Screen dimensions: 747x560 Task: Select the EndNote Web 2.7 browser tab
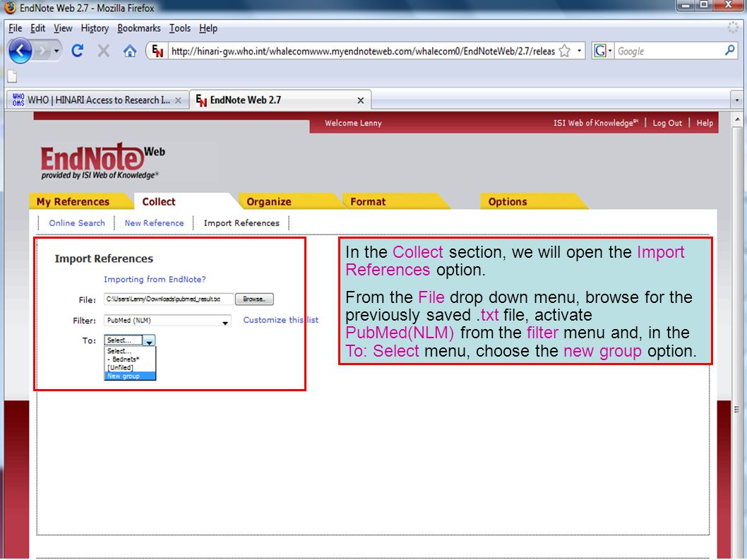280,100
